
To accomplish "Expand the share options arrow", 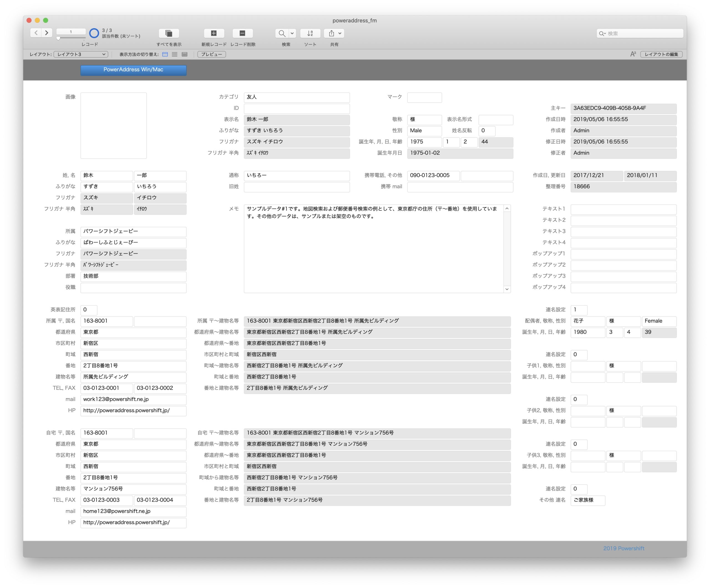I will 340,33.
